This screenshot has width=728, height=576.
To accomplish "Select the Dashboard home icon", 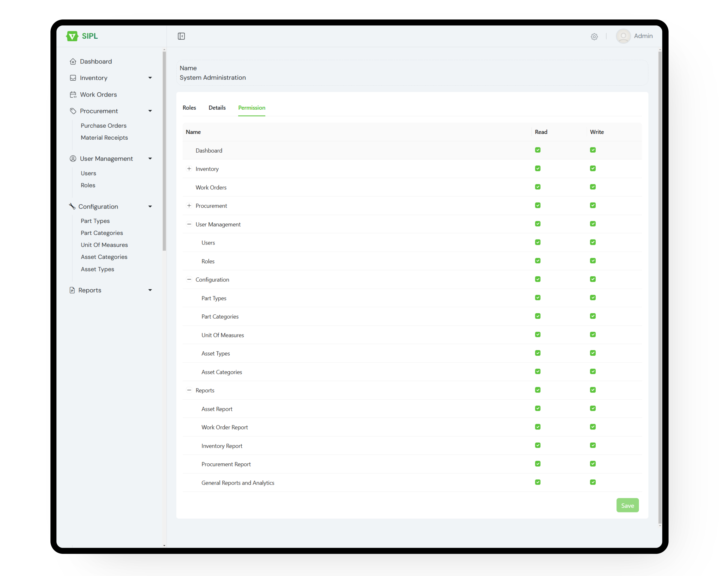I will pos(73,61).
